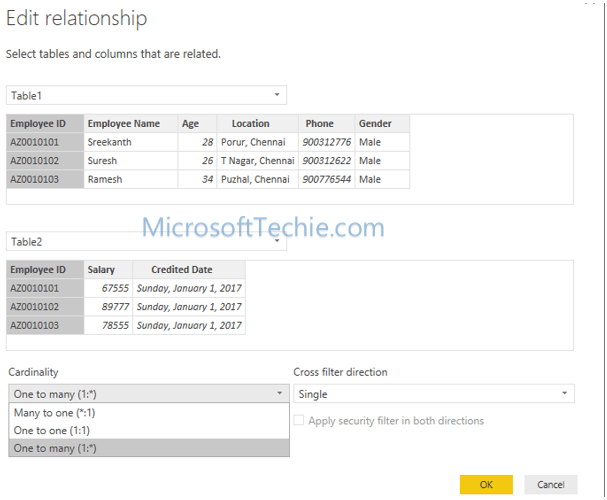Select Employee ID column in Table2
The image size is (607, 500).
[x=38, y=270]
